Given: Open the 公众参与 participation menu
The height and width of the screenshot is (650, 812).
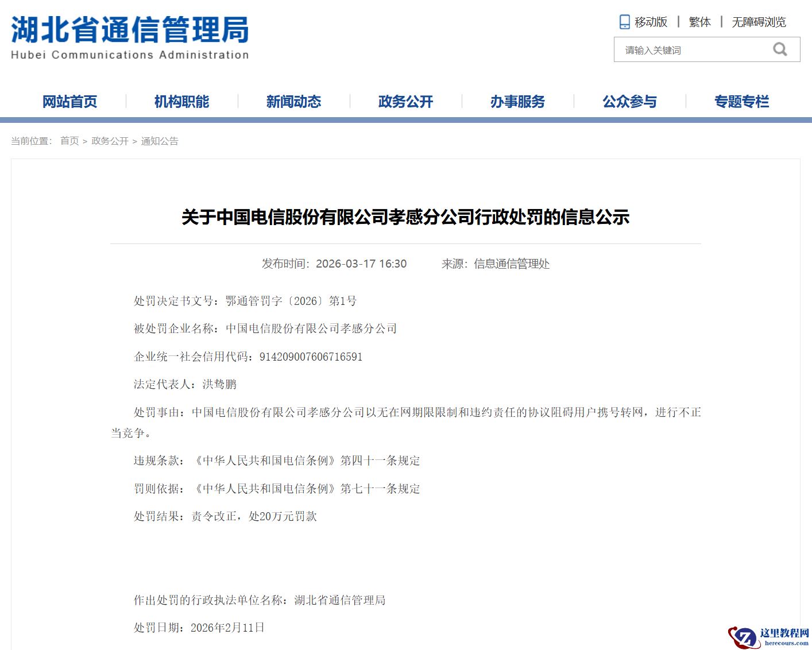Looking at the screenshot, I should coord(629,101).
